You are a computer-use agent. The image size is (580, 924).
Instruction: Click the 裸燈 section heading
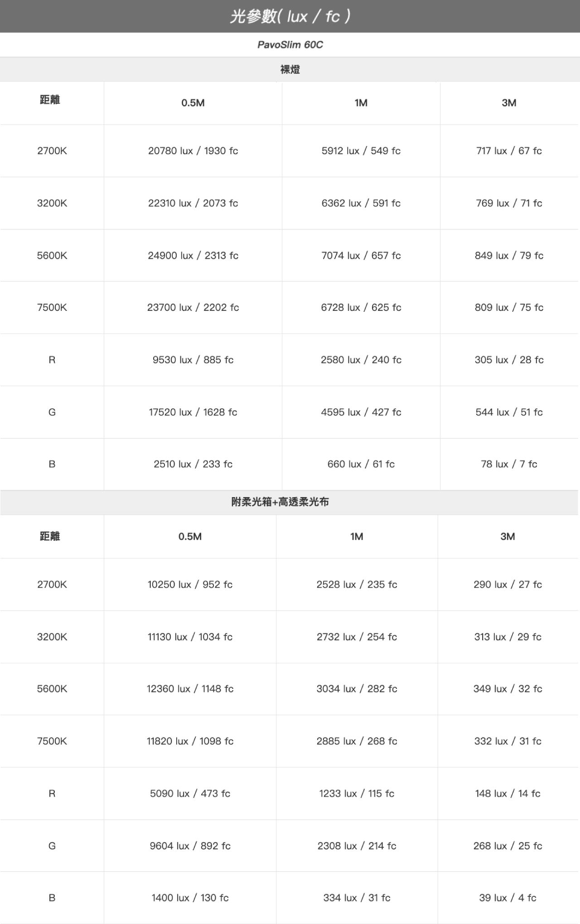click(x=290, y=69)
